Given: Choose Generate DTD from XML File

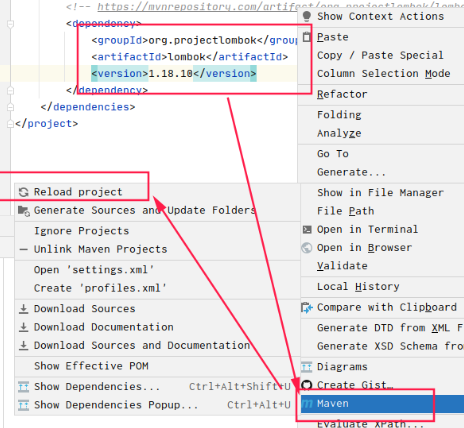Looking at the screenshot, I should (382, 328).
